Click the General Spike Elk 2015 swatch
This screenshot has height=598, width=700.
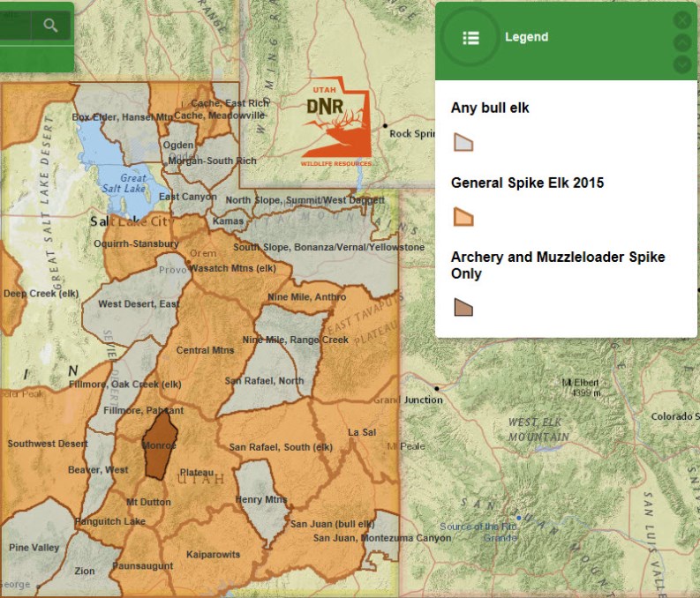tap(463, 217)
